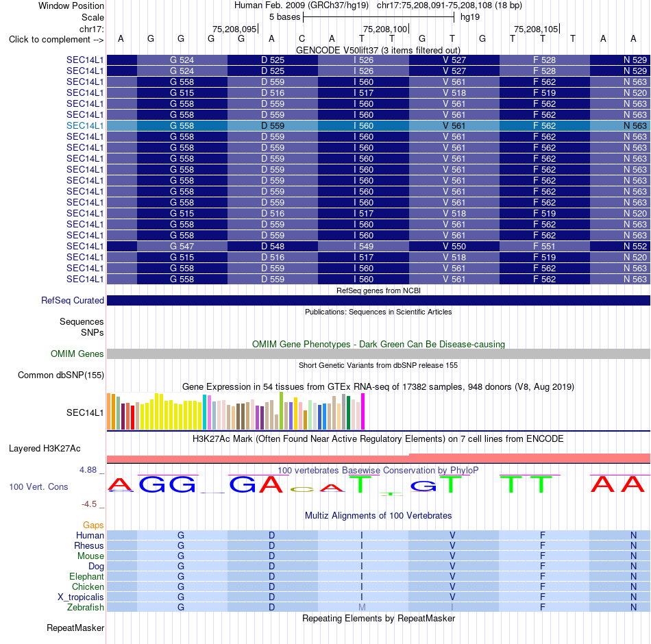Viewport: 651px width, 644px height.
Task: Click the Basewise Conservation by PhyloP title
Action: [378, 470]
